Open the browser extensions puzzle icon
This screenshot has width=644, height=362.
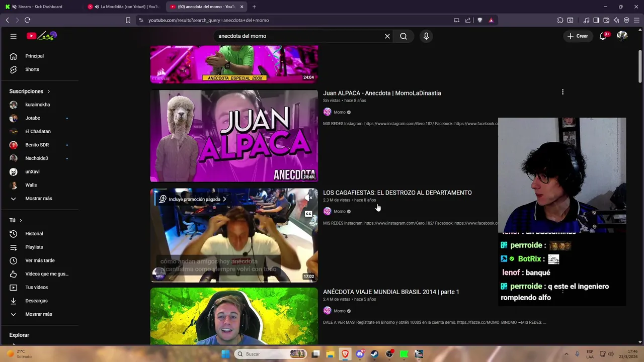tap(560, 20)
